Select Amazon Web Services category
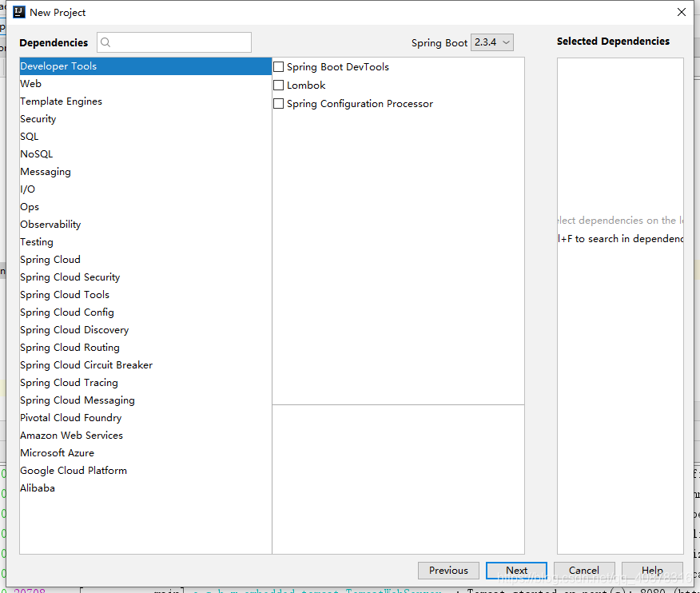The width and height of the screenshot is (700, 593). pyautogui.click(x=145, y=435)
